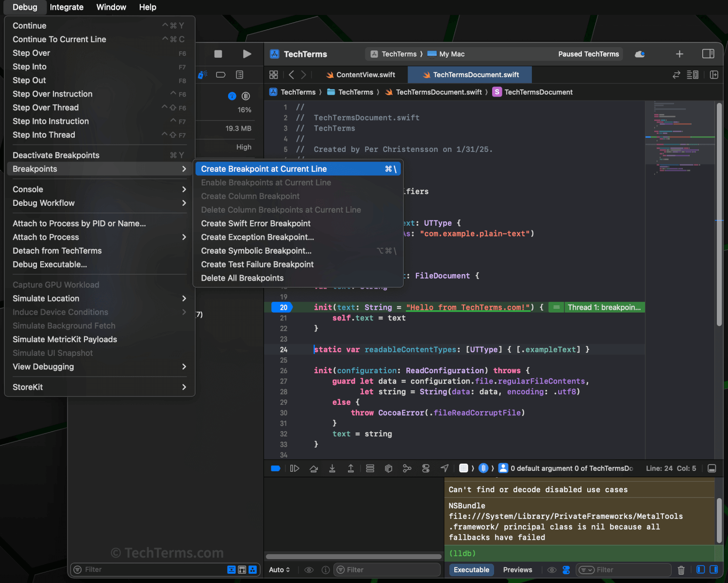Image resolution: width=728 pixels, height=583 pixels.
Task: Click the TechTerms scheme selector
Action: point(394,54)
